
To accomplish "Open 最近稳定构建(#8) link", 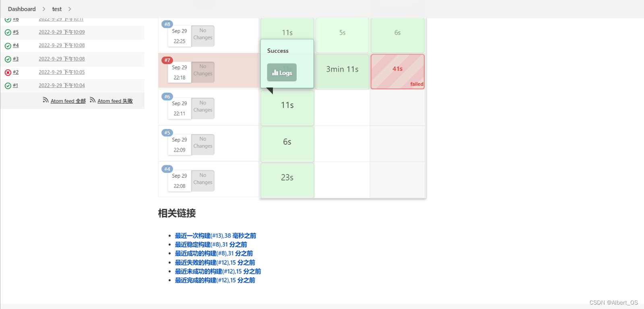I will pyautogui.click(x=211, y=245).
